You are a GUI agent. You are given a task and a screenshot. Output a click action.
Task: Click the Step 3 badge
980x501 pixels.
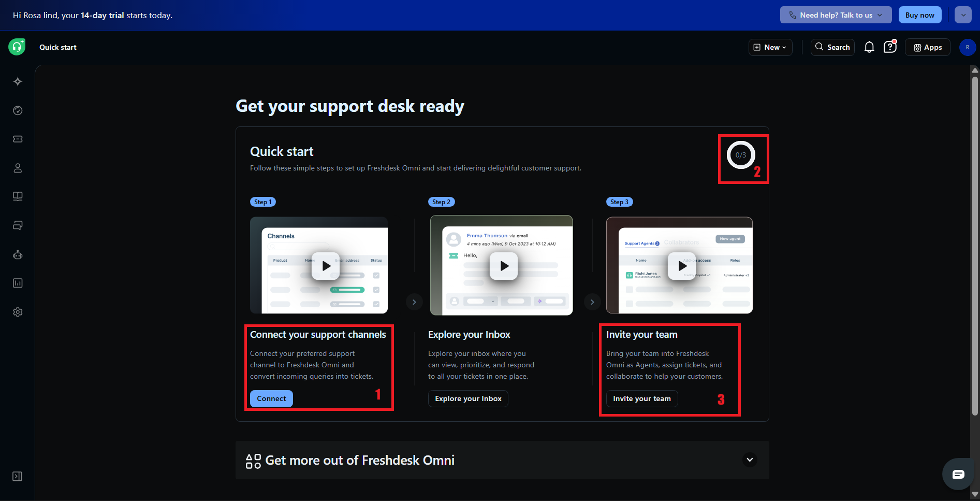coord(620,202)
